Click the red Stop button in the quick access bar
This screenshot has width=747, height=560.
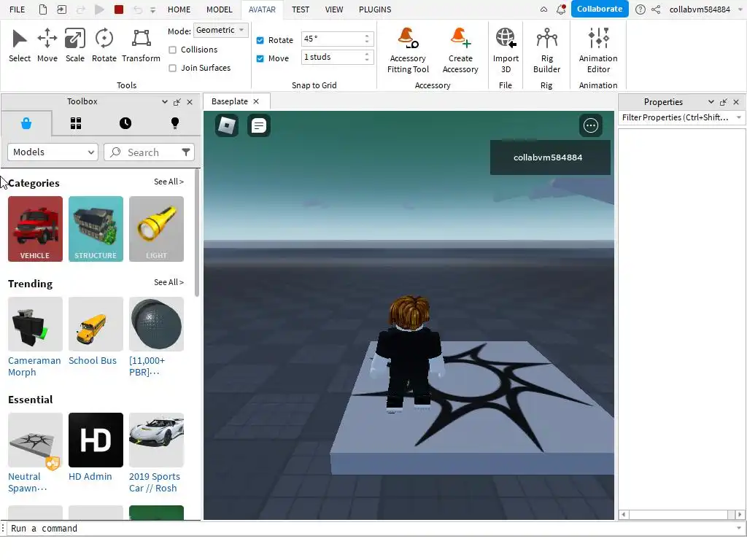click(119, 9)
